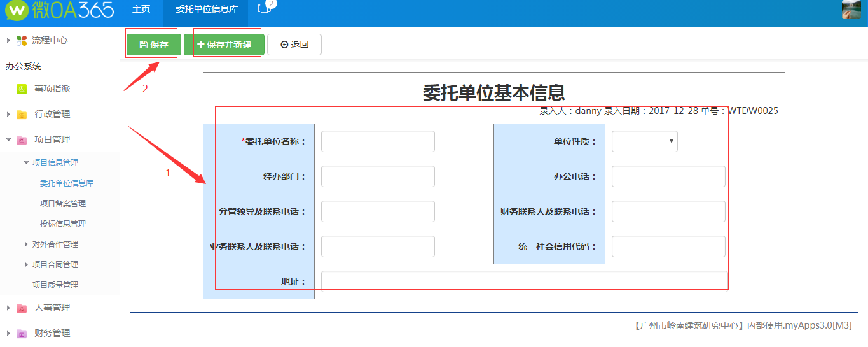Open the multi-window tabs icon with badge

(x=264, y=9)
